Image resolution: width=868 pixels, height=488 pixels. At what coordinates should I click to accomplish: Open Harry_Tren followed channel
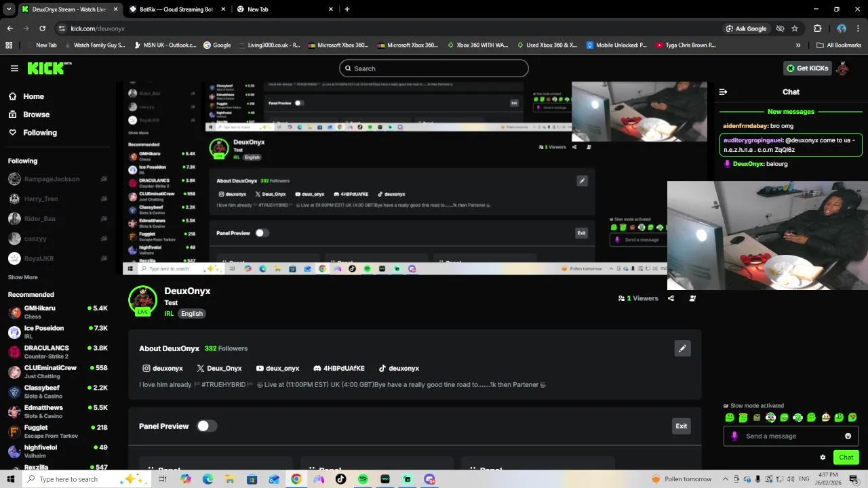(58, 199)
